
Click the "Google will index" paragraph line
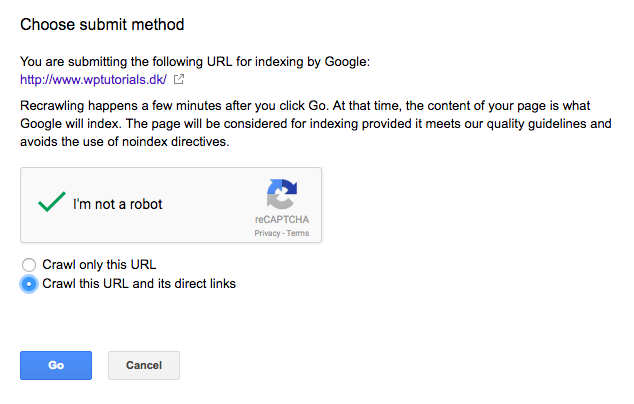(316, 123)
